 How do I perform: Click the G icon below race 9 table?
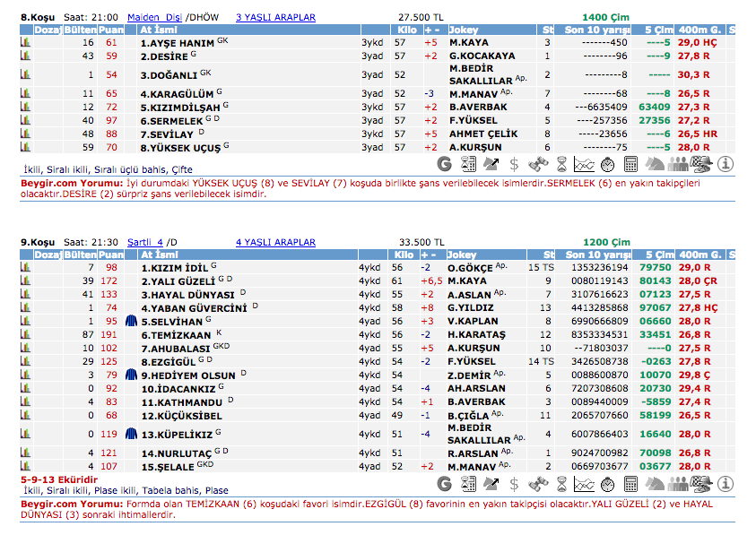(x=444, y=485)
